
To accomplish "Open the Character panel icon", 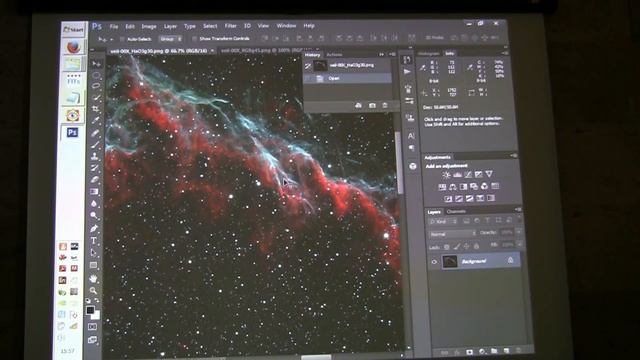I will 411,136.
